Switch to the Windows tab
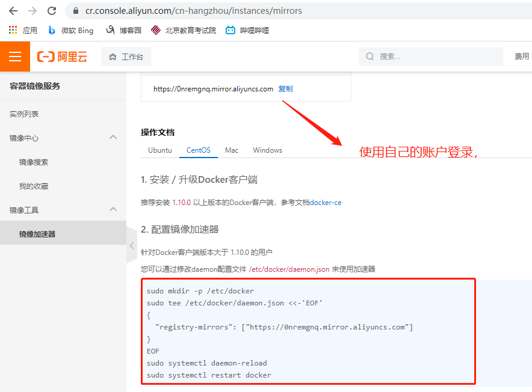Image resolution: width=532 pixels, height=392 pixels. pyautogui.click(x=267, y=150)
